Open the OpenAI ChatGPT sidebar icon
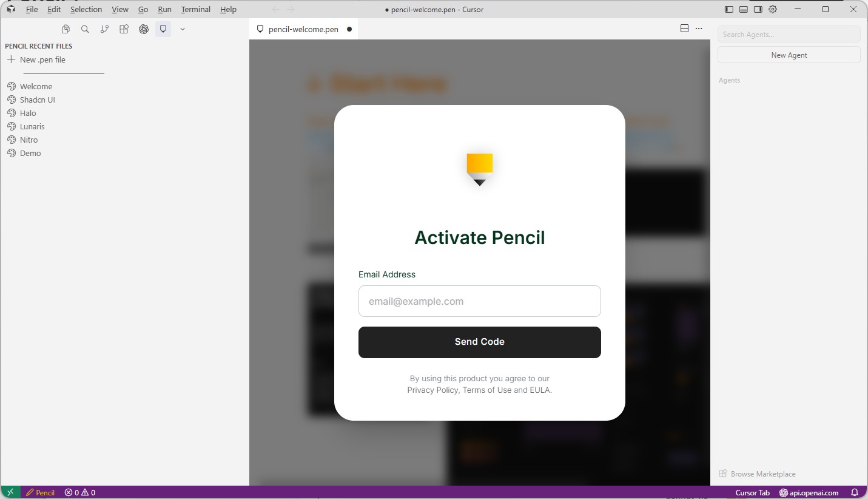Screen dimensions: 868x499 pos(144,29)
